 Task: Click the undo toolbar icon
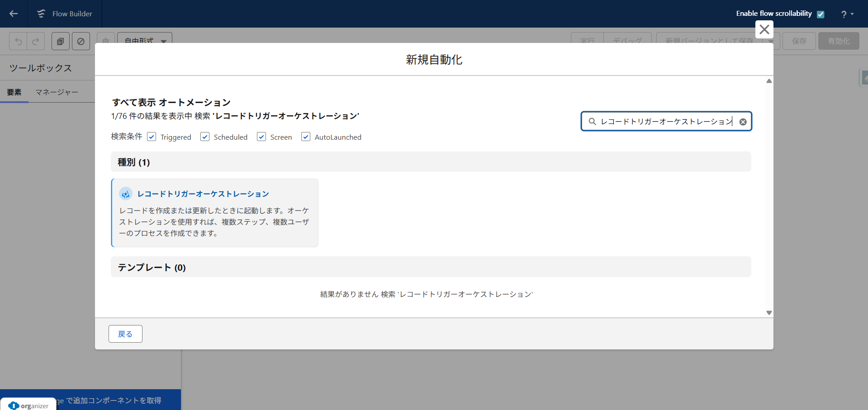[x=18, y=41]
